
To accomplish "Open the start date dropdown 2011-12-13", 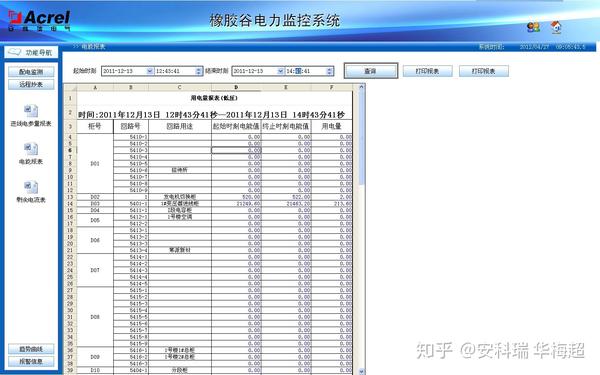I will click(150, 71).
